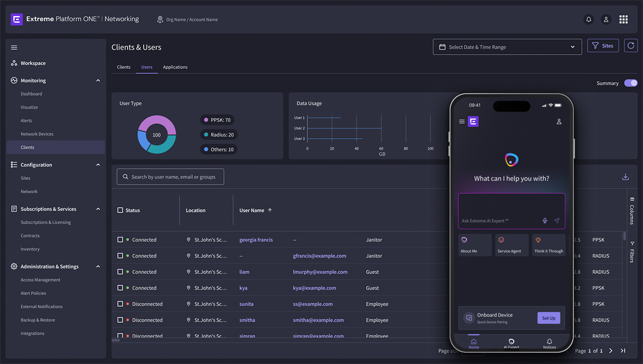The height and width of the screenshot is (364, 643).
Task: Collapse the Administration & Settings section
Action: pos(98,267)
